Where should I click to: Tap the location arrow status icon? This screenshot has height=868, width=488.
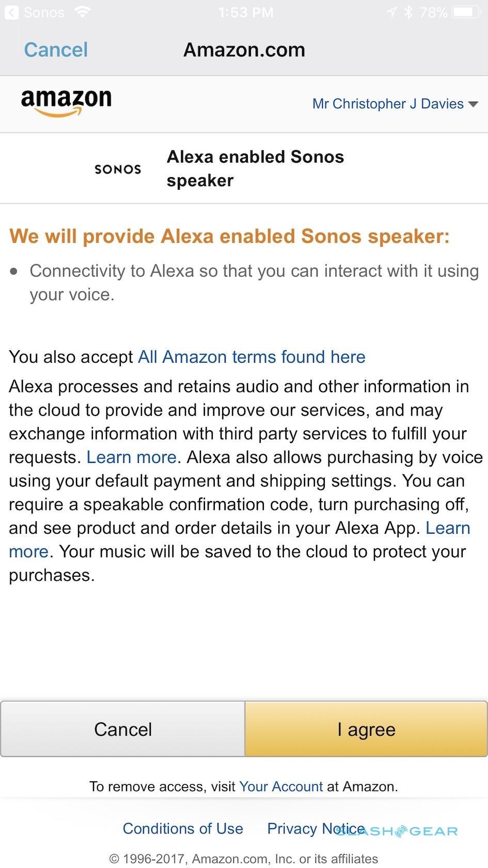(392, 12)
